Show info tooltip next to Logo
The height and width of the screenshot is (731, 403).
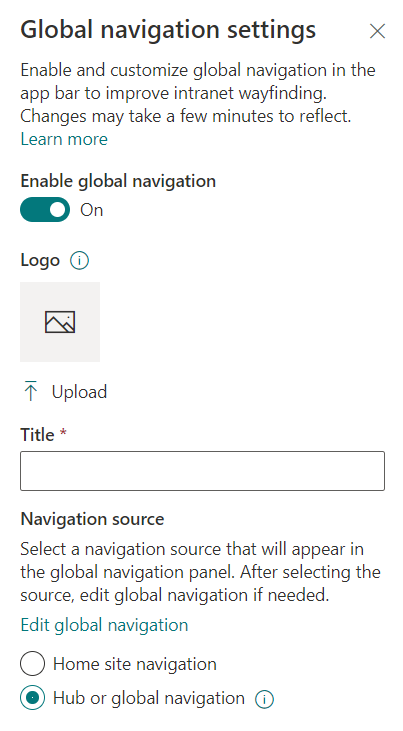[x=79, y=261]
